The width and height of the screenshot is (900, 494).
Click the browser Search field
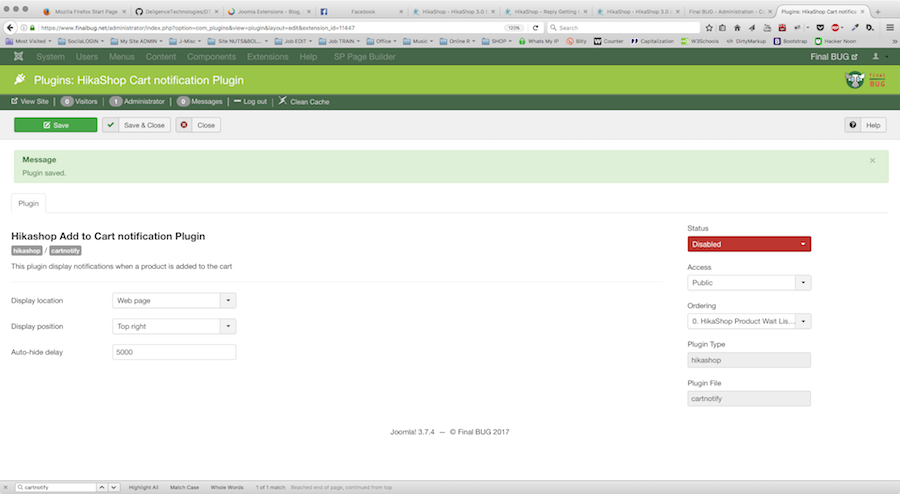(623, 28)
